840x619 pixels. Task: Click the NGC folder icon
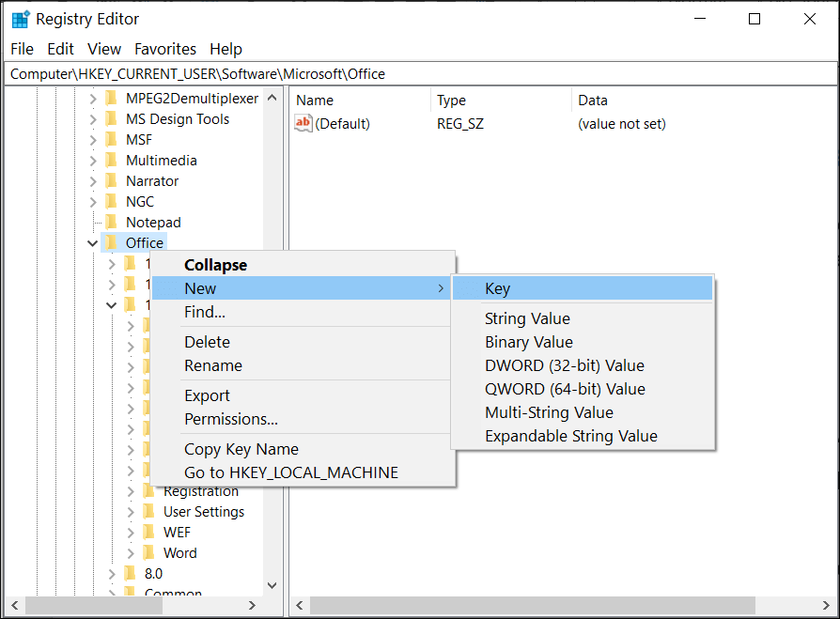(111, 201)
